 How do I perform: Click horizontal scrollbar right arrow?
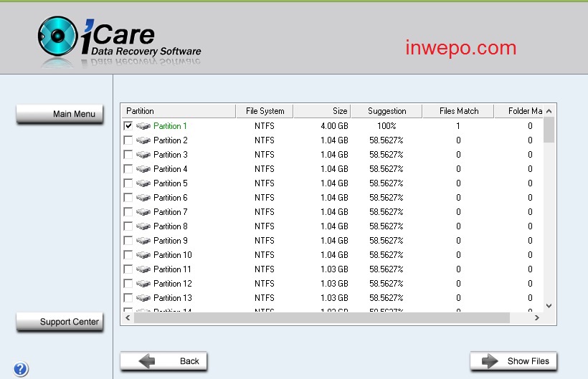(x=536, y=317)
